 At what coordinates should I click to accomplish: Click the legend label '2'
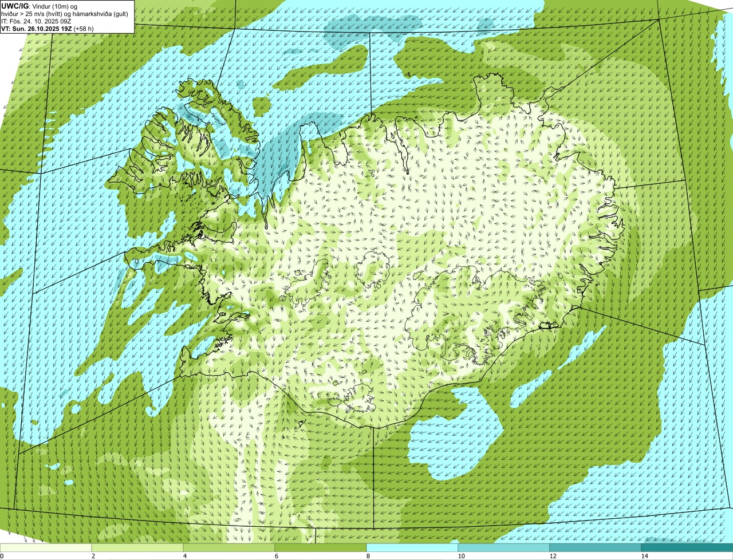93,556
